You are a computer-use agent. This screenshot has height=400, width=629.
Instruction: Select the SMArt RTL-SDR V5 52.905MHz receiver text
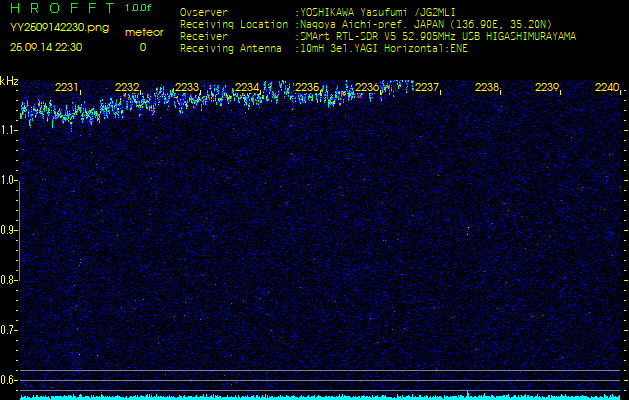pos(438,37)
